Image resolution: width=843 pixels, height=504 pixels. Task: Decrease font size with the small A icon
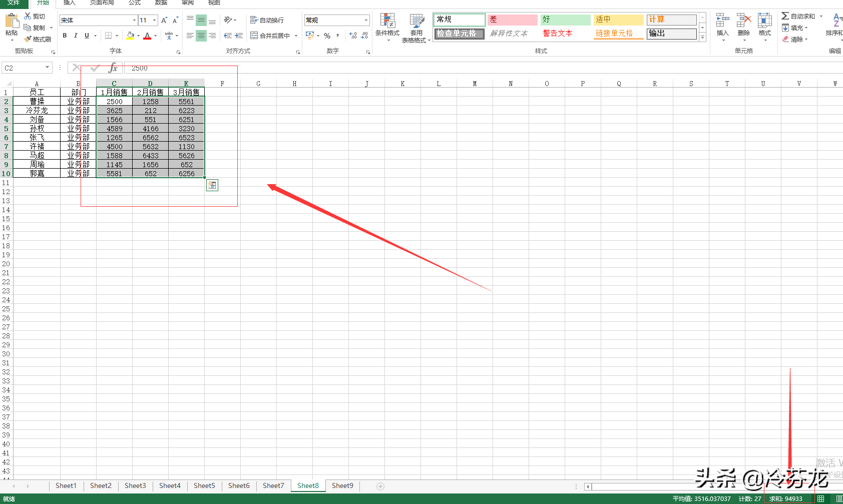pos(175,21)
